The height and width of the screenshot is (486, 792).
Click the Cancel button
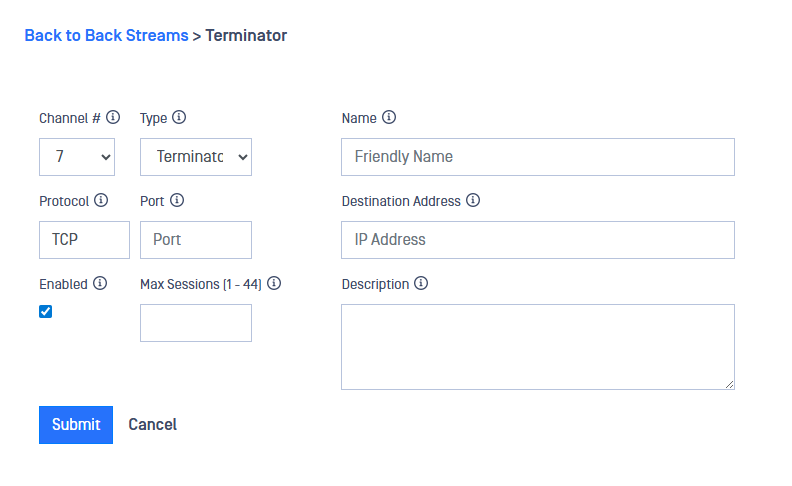pyautogui.click(x=152, y=424)
